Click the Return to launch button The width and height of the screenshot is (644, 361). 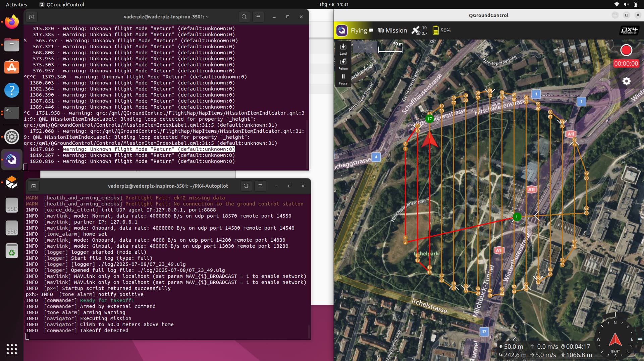point(343,64)
